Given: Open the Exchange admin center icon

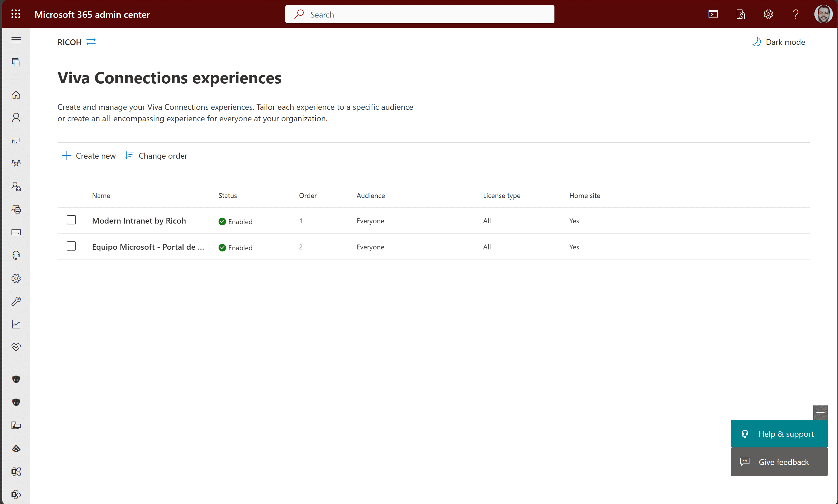Looking at the screenshot, I should [x=16, y=472].
